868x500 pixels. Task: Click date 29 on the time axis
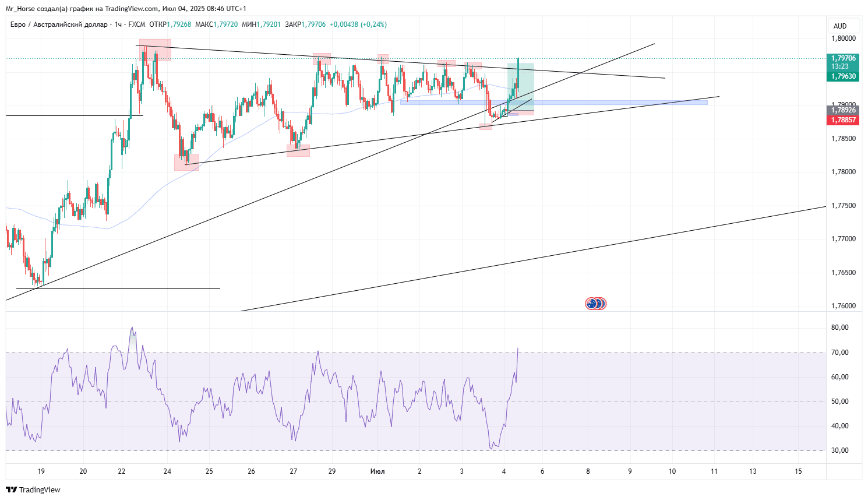tap(332, 471)
